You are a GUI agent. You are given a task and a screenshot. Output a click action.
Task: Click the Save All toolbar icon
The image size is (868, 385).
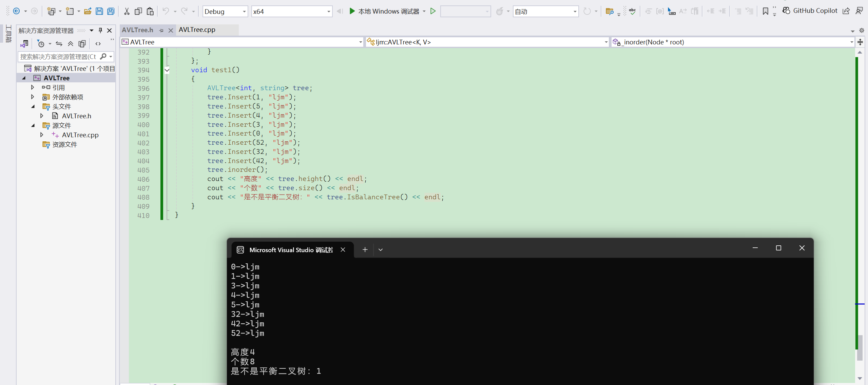tap(111, 11)
